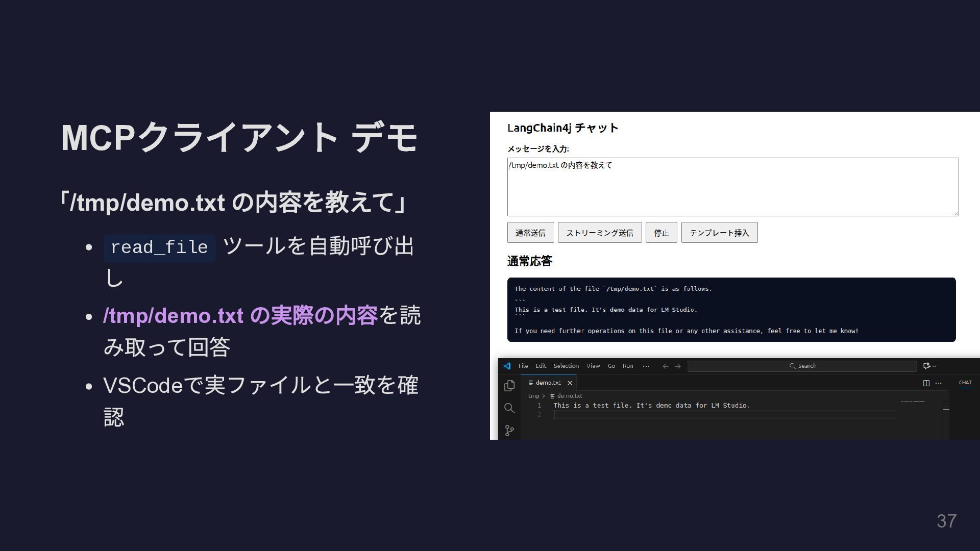Open the Explorer icon in activity bar
Viewport: 980px width, 551px height.
509,386
